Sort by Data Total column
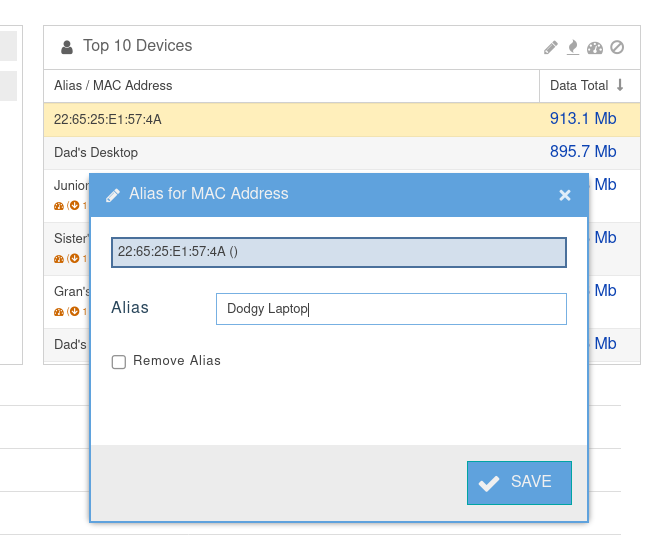 (587, 86)
